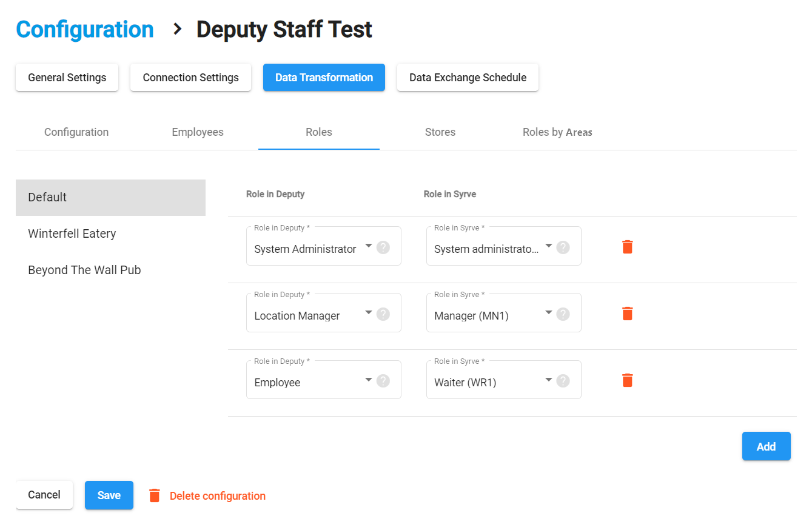Go to the Stores tab
The width and height of the screenshot is (812, 527).
[x=440, y=132]
